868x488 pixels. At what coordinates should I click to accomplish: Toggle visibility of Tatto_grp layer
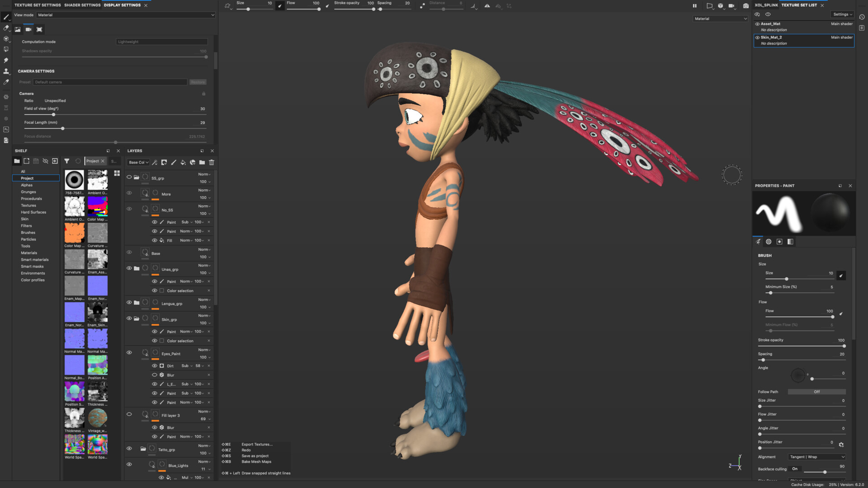coord(129,449)
